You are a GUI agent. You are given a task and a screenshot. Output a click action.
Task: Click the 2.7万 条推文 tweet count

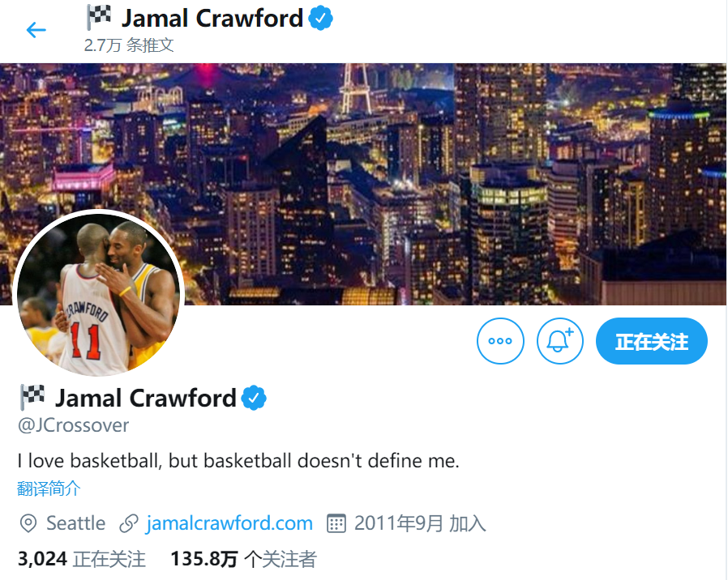pyautogui.click(x=129, y=45)
